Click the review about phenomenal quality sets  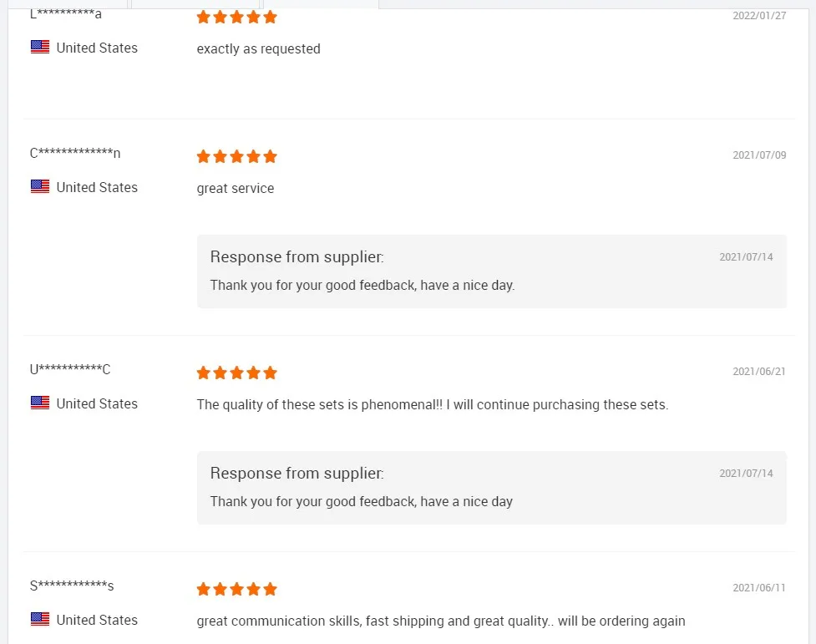click(x=432, y=404)
